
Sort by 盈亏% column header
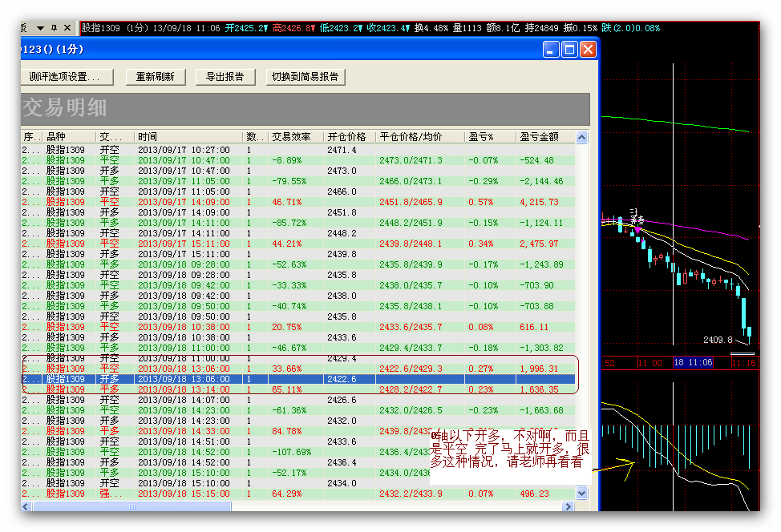[x=490, y=137]
